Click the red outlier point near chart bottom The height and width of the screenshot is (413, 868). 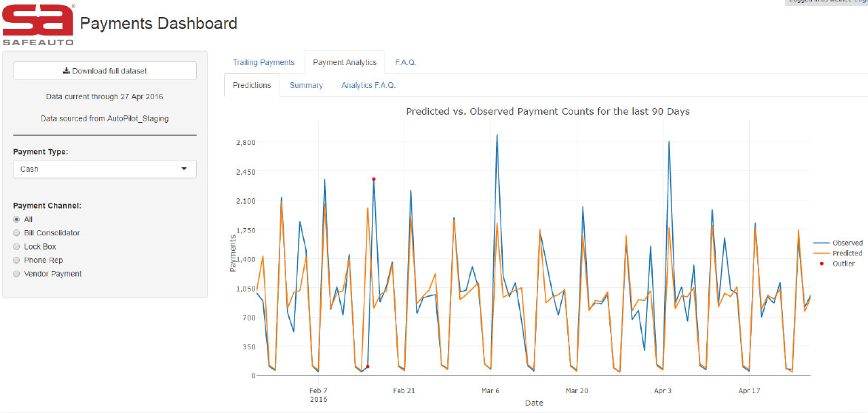point(367,366)
